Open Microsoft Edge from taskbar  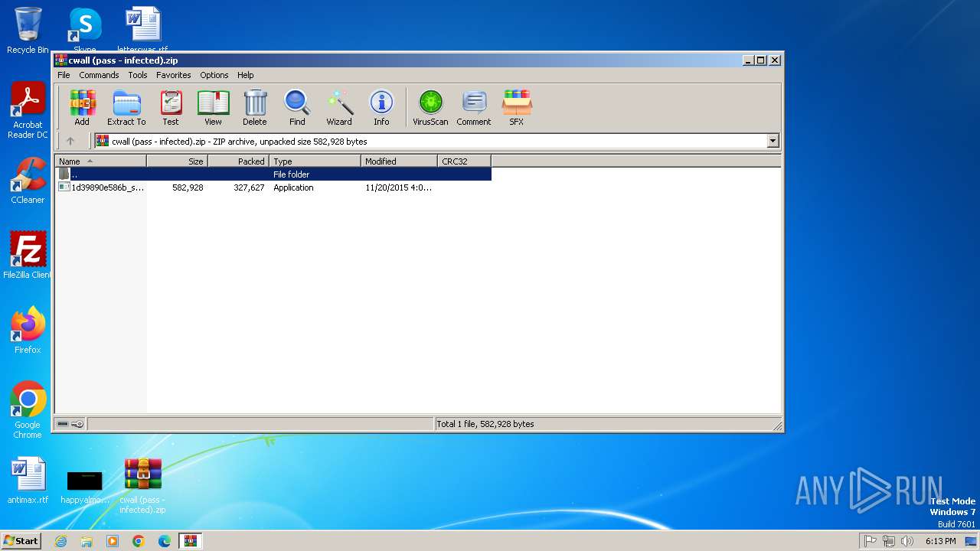tap(165, 541)
